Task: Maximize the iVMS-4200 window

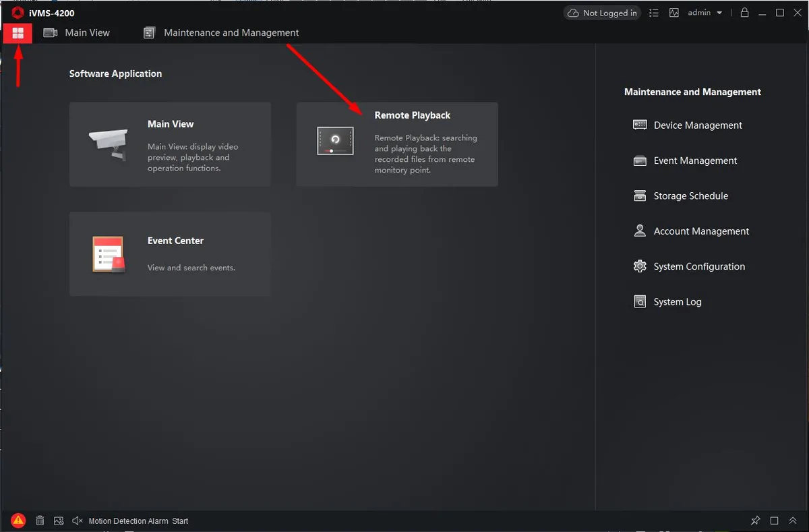Action: point(780,13)
